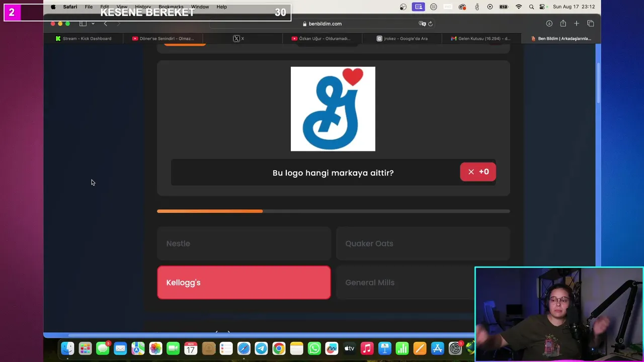The width and height of the screenshot is (644, 362).
Task: Open Keynote from the Dock
Action: coord(384,348)
